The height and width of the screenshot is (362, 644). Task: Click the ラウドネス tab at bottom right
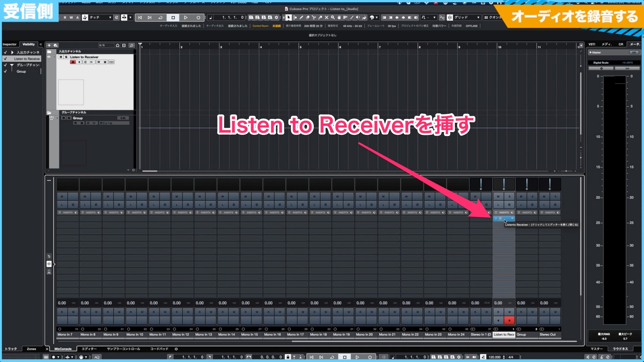(620, 349)
